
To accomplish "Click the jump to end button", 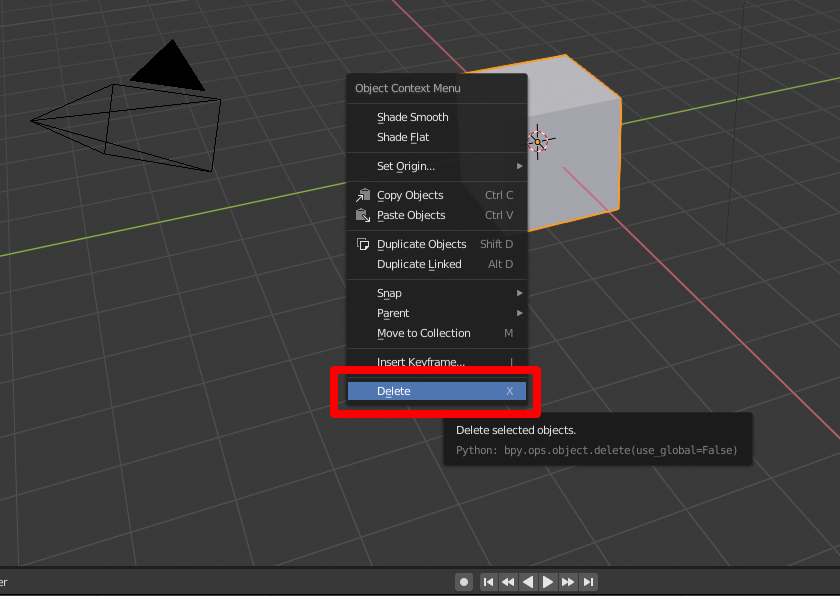I will click(588, 581).
